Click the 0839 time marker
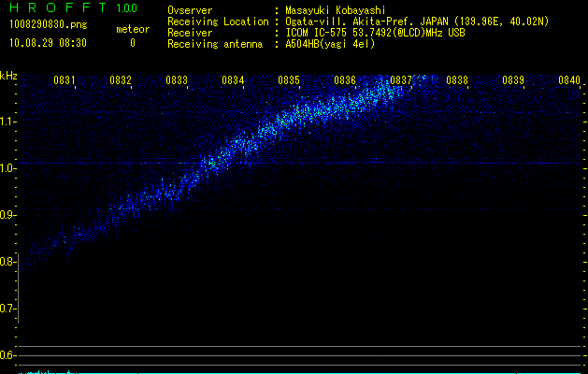 [513, 80]
